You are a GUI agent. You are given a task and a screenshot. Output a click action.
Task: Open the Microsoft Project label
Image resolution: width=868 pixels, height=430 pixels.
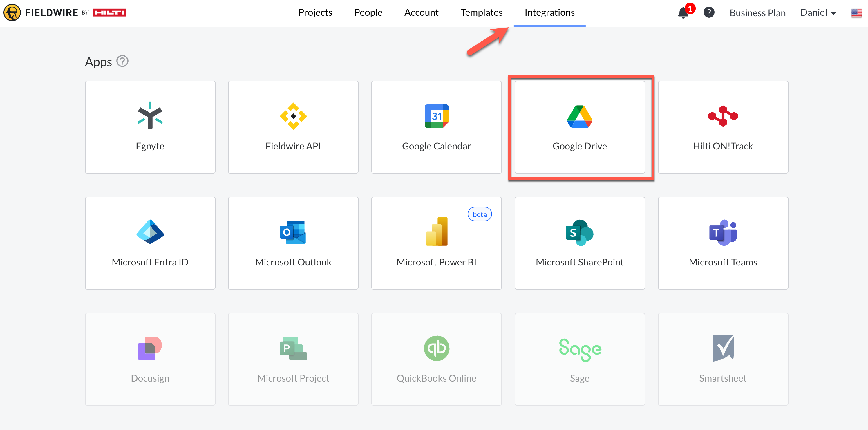pos(293,378)
